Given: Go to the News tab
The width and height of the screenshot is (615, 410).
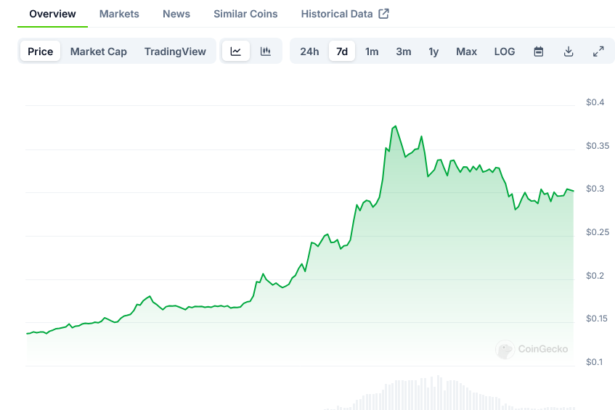Looking at the screenshot, I should [x=176, y=14].
